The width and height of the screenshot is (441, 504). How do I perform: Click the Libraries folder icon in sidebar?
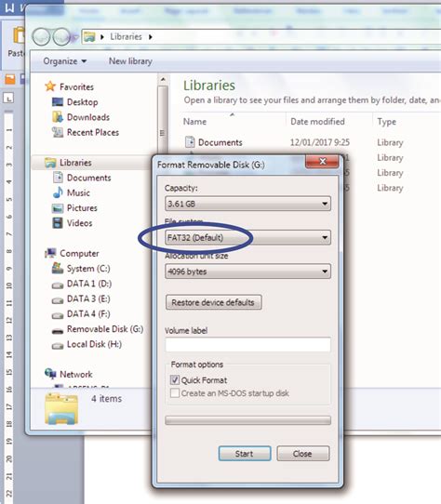(x=50, y=163)
